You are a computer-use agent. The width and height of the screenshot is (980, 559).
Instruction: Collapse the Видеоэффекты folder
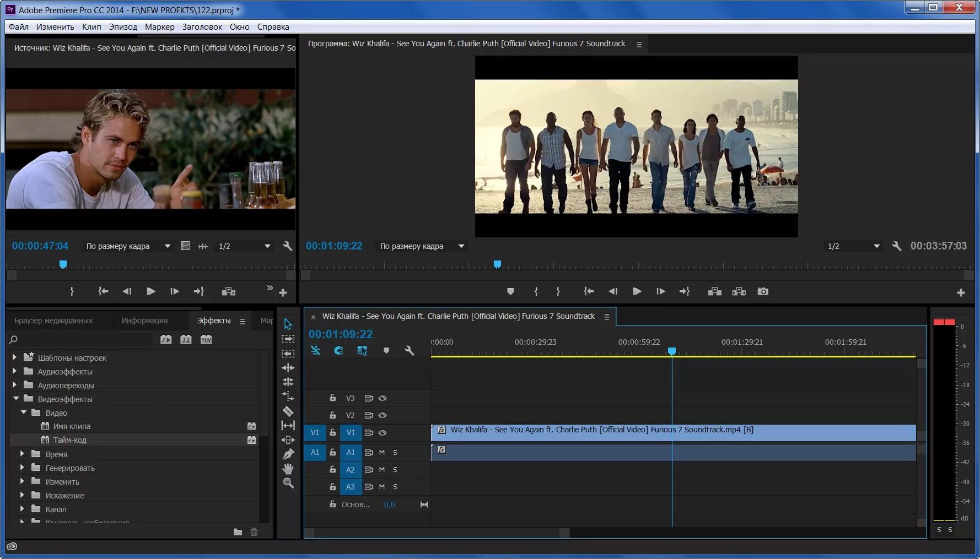click(15, 399)
